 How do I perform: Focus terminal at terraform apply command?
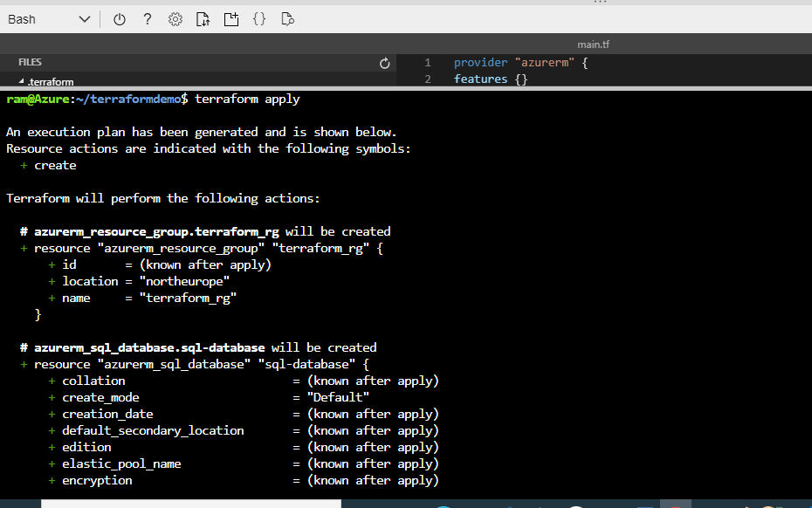(247, 99)
